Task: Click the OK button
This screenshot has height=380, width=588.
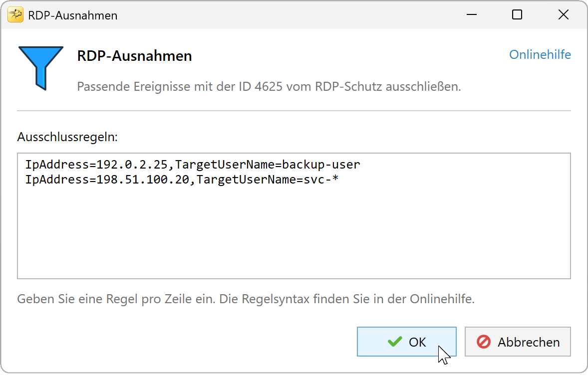Action: [406, 342]
